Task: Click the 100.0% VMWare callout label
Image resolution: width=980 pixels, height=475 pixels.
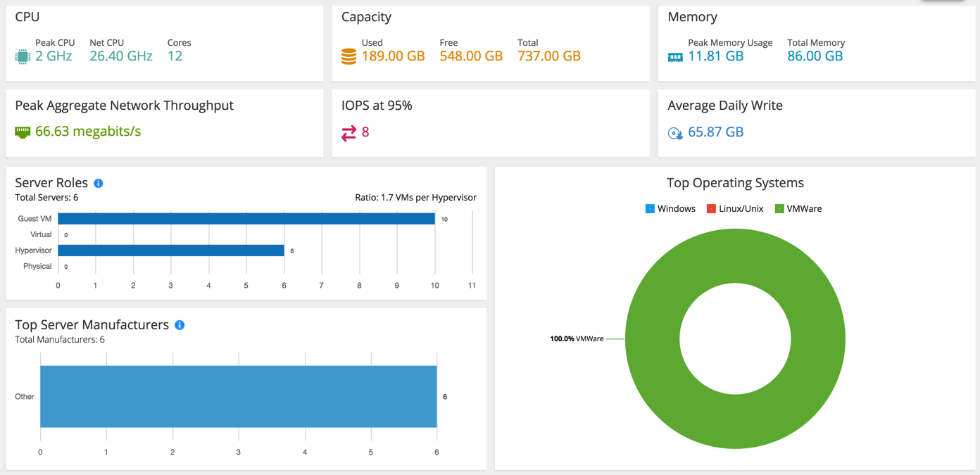Action: tap(578, 338)
